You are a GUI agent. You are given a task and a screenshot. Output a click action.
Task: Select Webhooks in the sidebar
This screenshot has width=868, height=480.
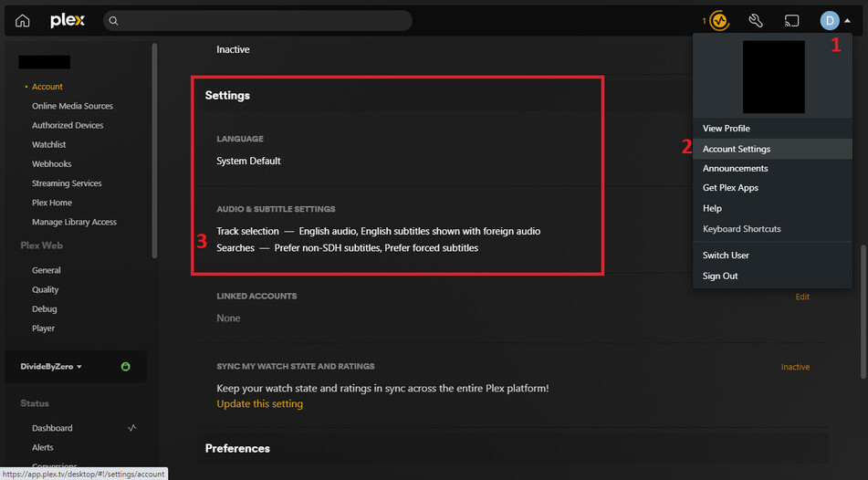coord(51,164)
